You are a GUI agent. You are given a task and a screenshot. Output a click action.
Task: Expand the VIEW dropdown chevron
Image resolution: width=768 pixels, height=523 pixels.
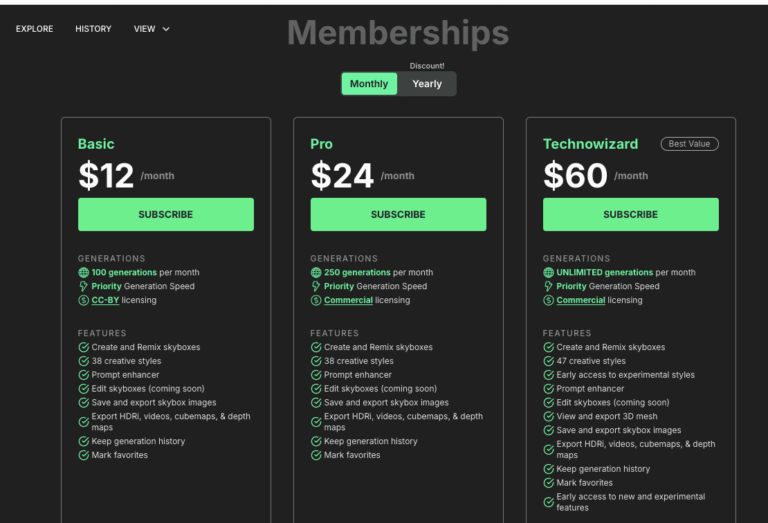pyautogui.click(x=166, y=29)
